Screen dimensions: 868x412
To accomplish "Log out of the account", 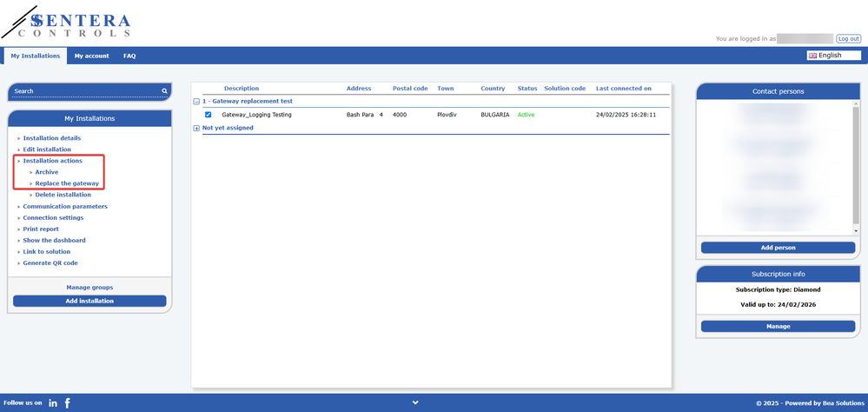I will (x=848, y=39).
